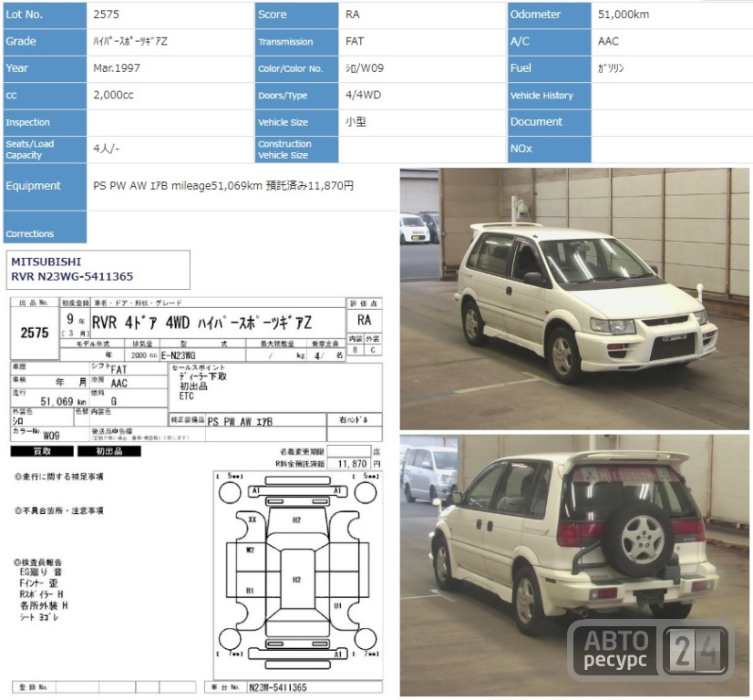The width and height of the screenshot is (753, 700).
Task: Click the Lot No. header cell
Action: pos(45,15)
